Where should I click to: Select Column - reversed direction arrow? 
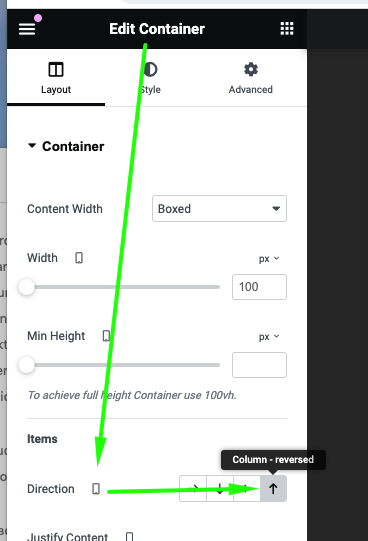[x=273, y=489]
